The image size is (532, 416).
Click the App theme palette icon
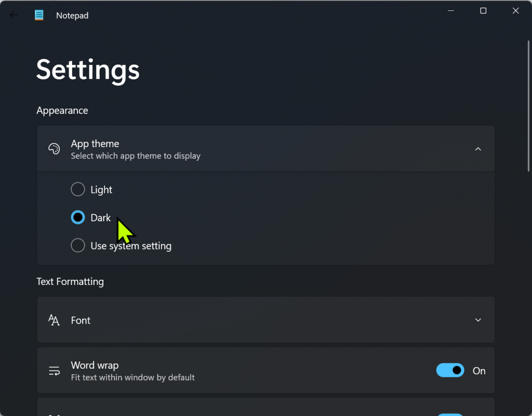click(54, 149)
